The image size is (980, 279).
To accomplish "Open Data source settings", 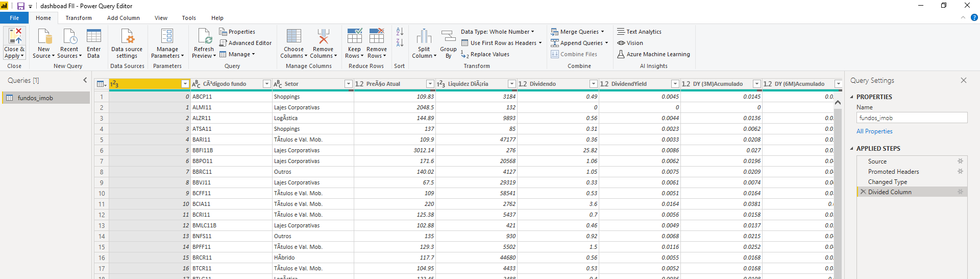I will click(x=127, y=36).
